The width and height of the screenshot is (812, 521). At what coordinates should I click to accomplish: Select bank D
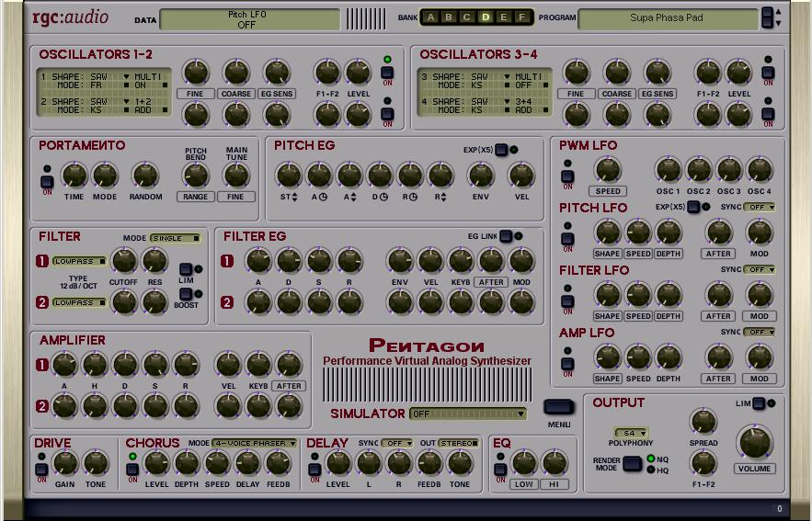[486, 17]
